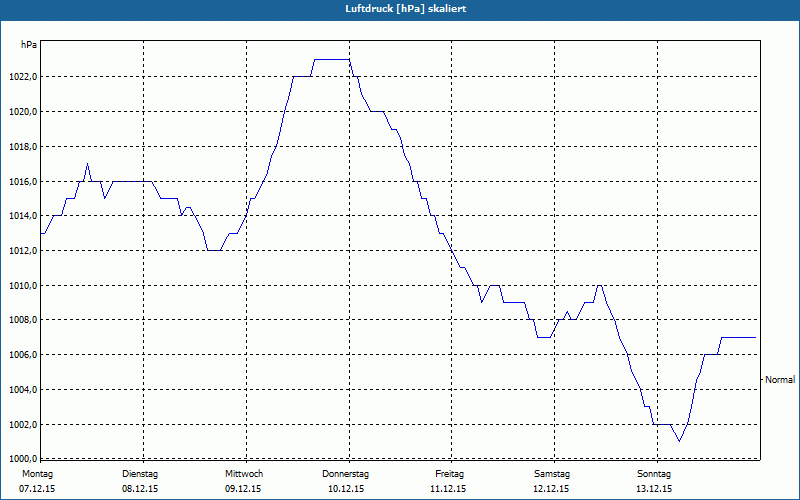Click the 1018,0 y-axis value
Viewport: 800px width, 500px height.
tap(25, 147)
